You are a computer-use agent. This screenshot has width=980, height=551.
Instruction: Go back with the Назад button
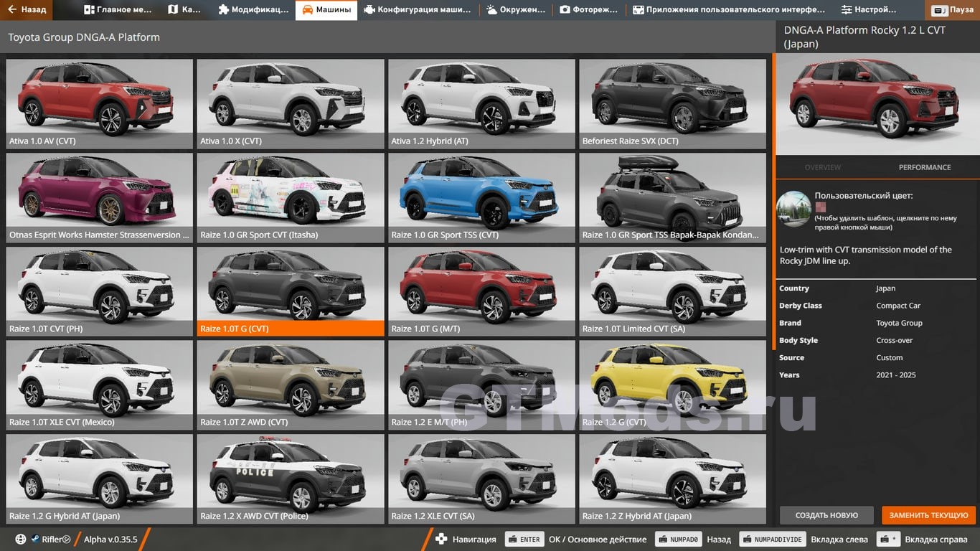pos(27,10)
